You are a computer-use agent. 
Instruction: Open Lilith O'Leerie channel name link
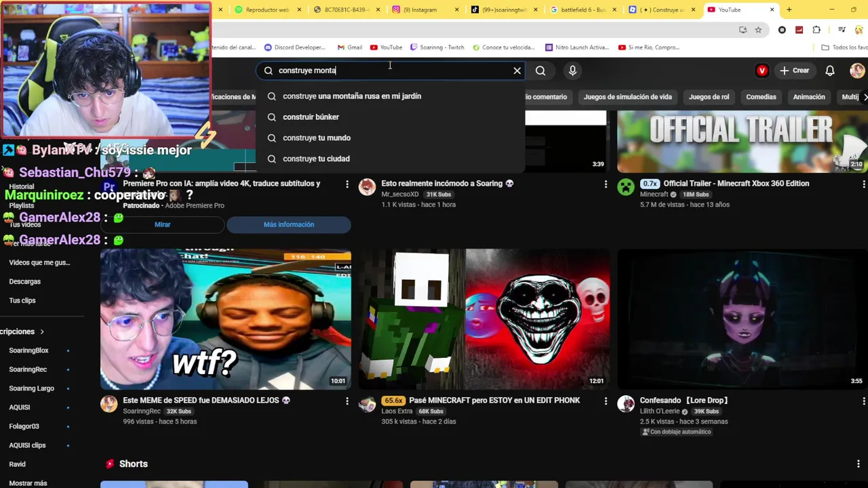[660, 411]
